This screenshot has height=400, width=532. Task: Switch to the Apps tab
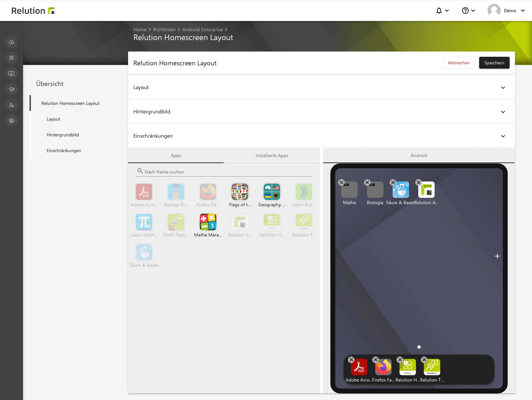[176, 156]
